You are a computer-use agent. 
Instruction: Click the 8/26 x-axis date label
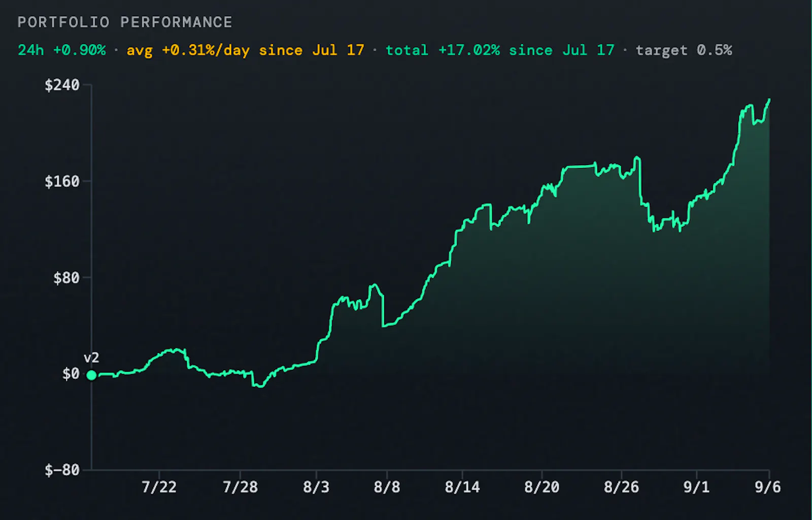[621, 487]
